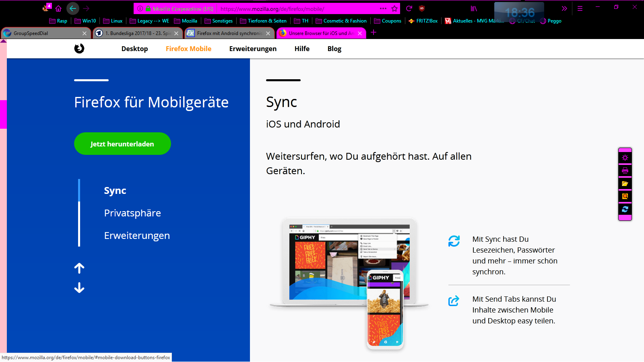Viewport: 644px width, 362px height.
Task: Open the page actions three-dot menu
Action: coord(383,8)
